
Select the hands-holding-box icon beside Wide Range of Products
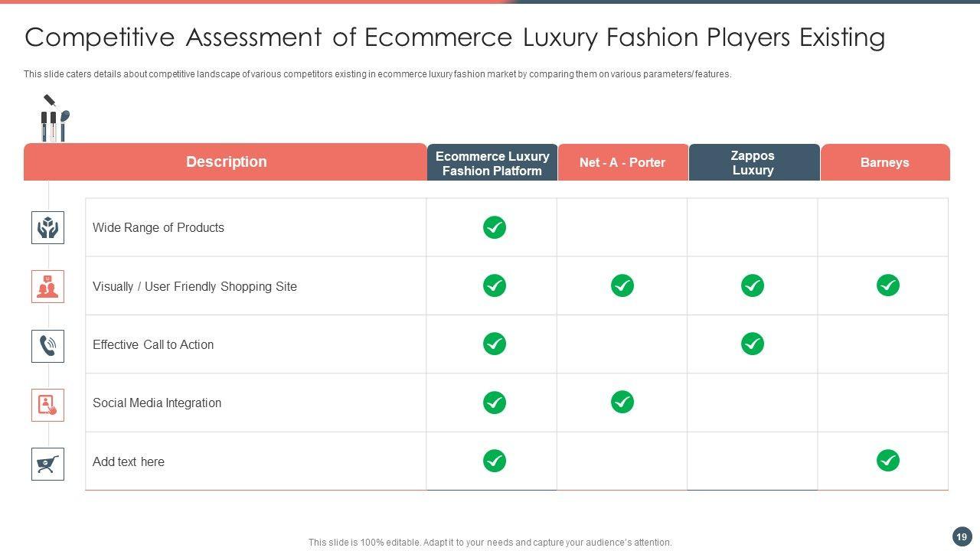point(47,227)
